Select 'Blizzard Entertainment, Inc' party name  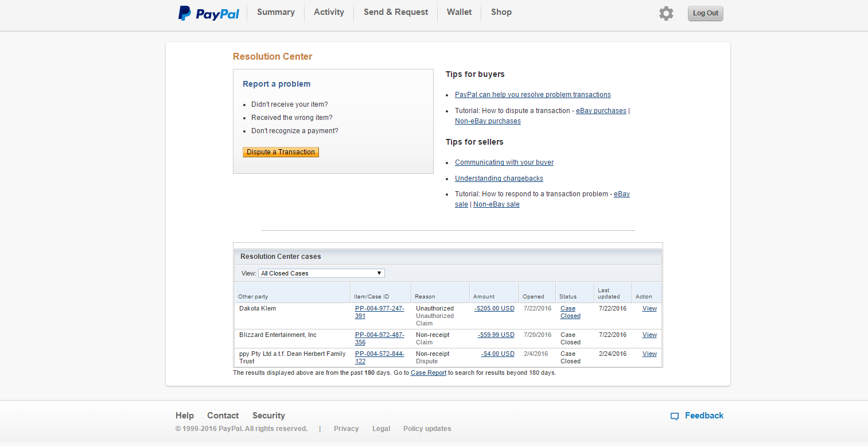278,335
